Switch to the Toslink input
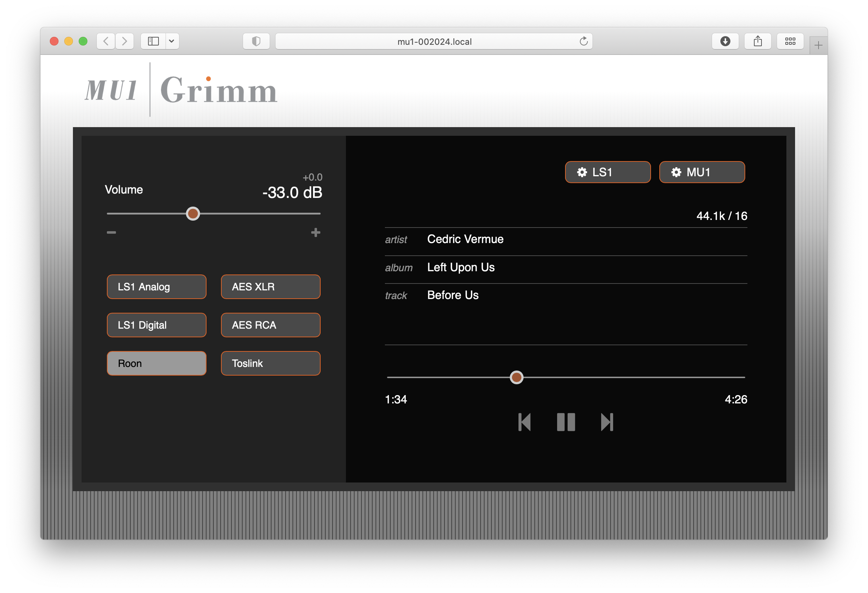This screenshot has width=868, height=593. point(270,363)
